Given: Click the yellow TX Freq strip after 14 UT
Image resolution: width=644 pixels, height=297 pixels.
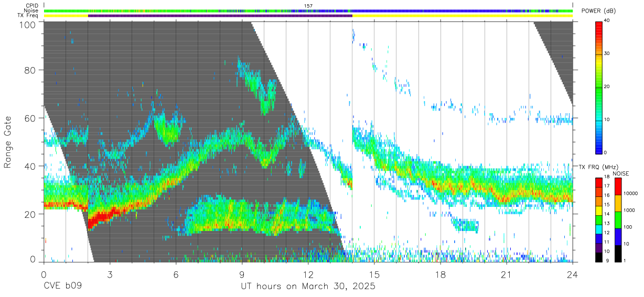Looking at the screenshot, I should [463, 16].
